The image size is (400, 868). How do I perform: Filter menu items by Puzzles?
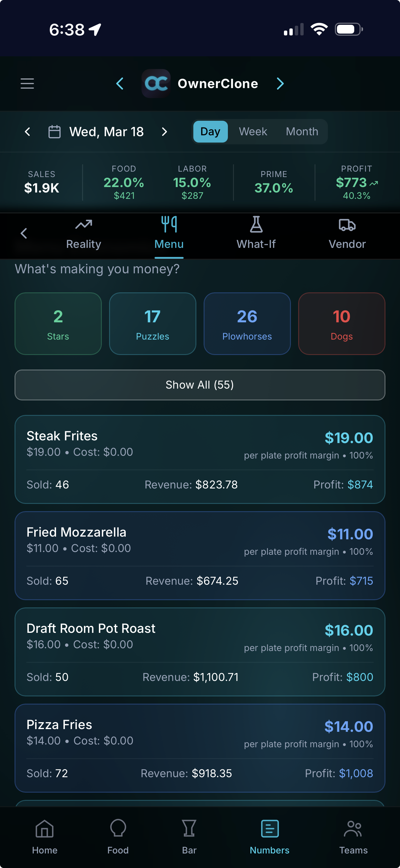(152, 324)
